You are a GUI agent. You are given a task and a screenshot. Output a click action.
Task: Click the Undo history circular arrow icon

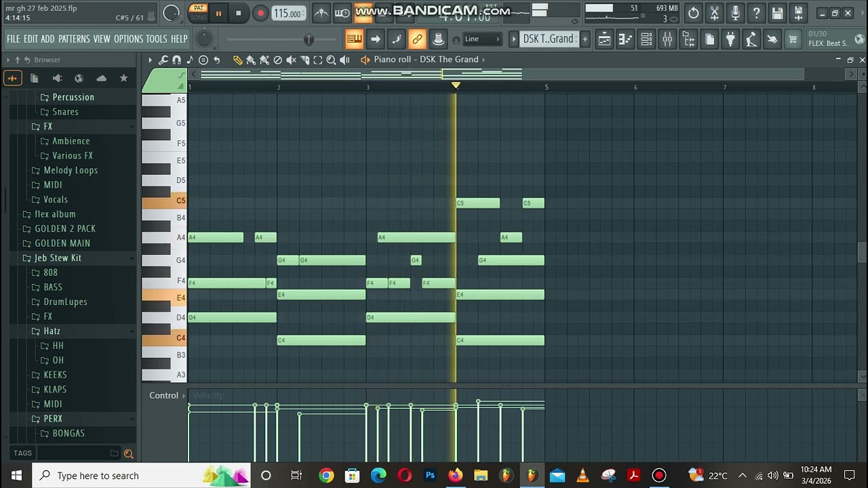coord(693,13)
